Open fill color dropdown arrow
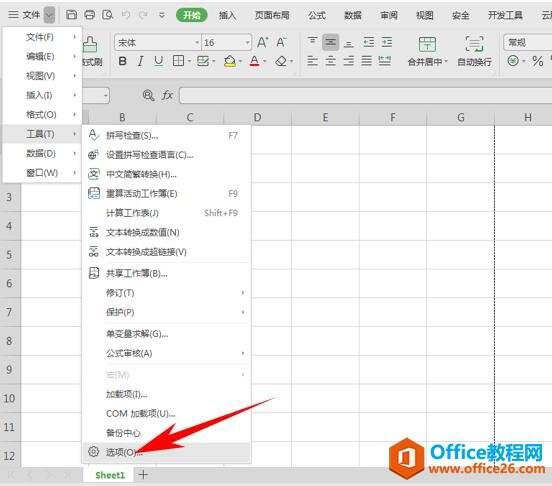The height and width of the screenshot is (486, 552). 240,62
